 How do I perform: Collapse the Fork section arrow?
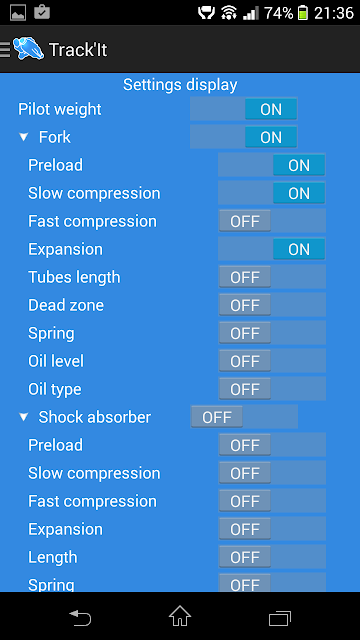pyautogui.click(x=24, y=138)
